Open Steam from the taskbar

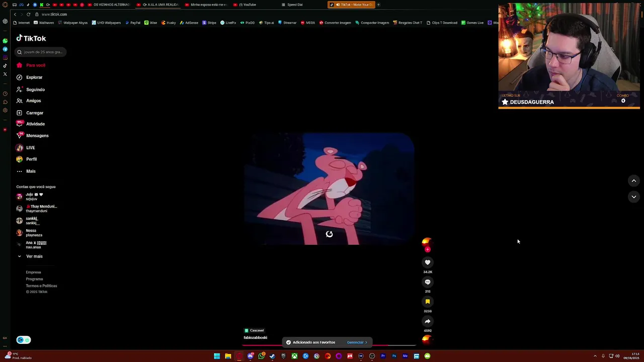tap(272, 356)
